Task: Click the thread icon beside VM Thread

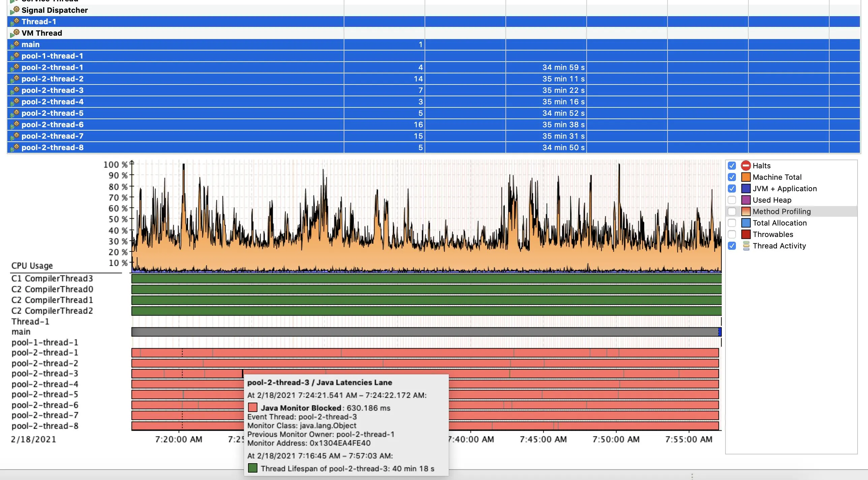Action: [x=15, y=33]
